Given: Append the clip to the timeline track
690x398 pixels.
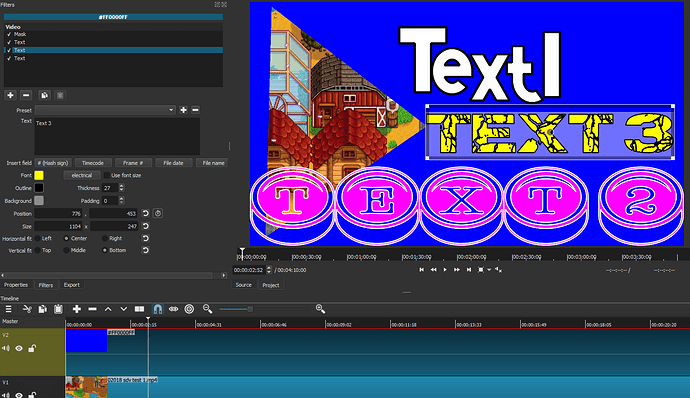Looking at the screenshot, I should pyautogui.click(x=77, y=309).
